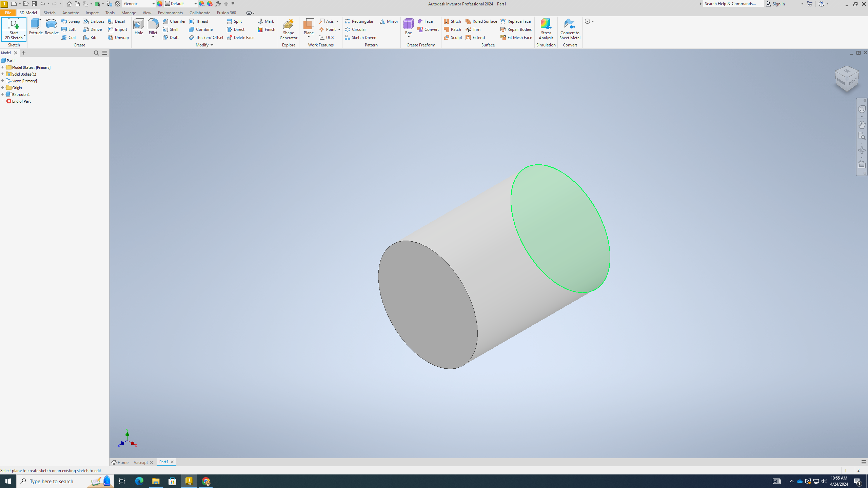This screenshot has height=488, width=868.
Task: Click the taskbar search box
Action: tap(65, 481)
